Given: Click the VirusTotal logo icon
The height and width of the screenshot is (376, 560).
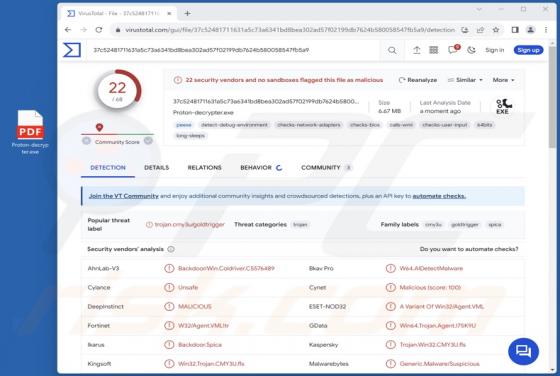Looking at the screenshot, I should click(72, 50).
